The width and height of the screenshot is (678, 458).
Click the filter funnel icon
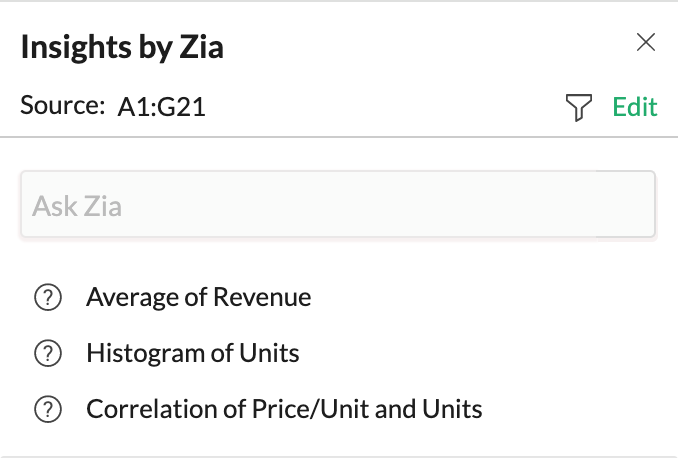(x=578, y=108)
